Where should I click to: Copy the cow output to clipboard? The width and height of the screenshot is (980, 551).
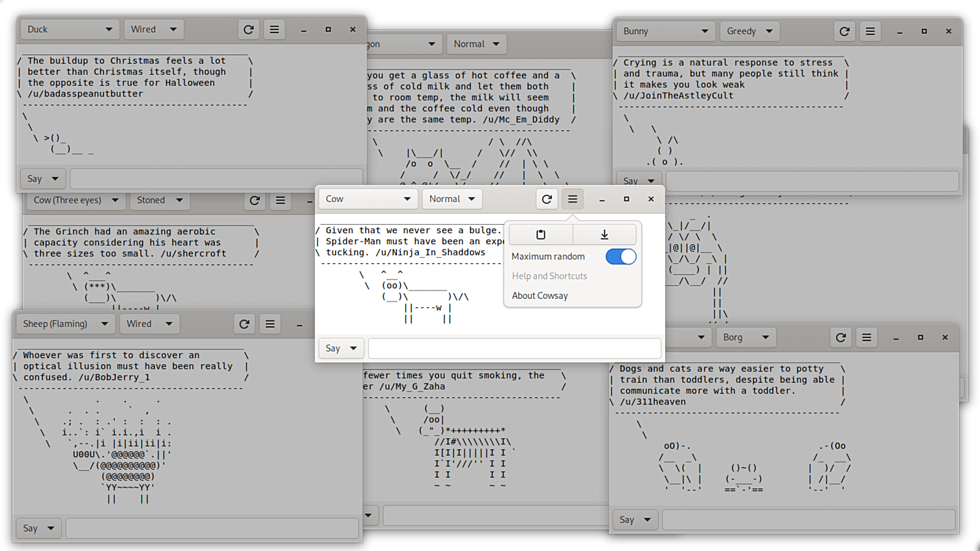pos(540,234)
